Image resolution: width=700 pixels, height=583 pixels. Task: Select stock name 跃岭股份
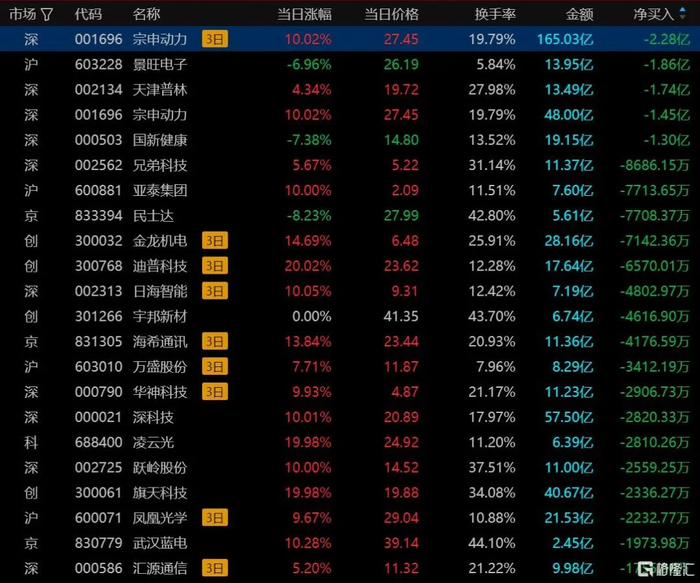pos(160,467)
